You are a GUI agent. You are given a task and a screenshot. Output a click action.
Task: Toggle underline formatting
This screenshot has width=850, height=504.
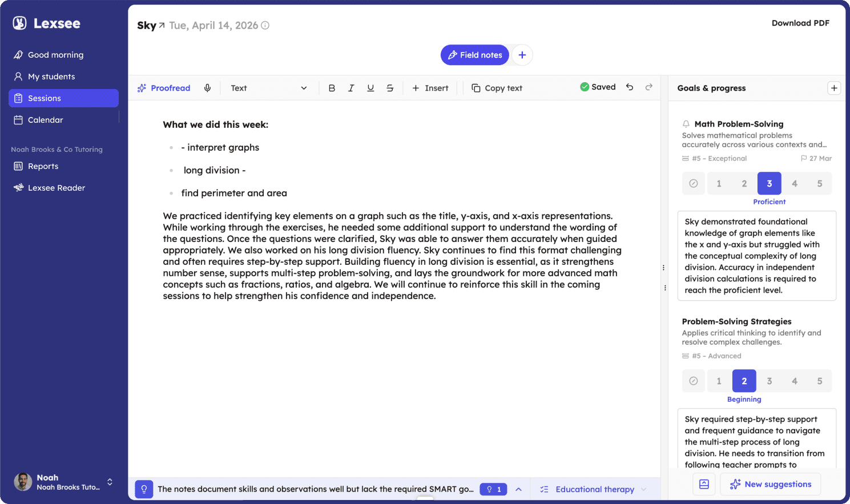point(370,88)
